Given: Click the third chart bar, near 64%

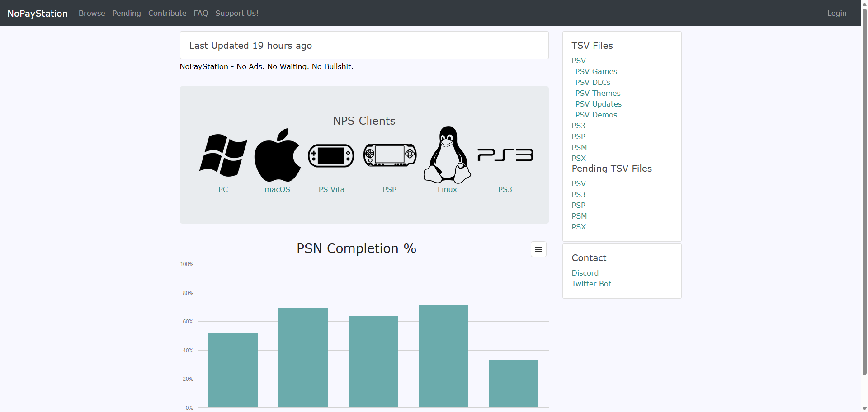Looking at the screenshot, I should (373, 362).
